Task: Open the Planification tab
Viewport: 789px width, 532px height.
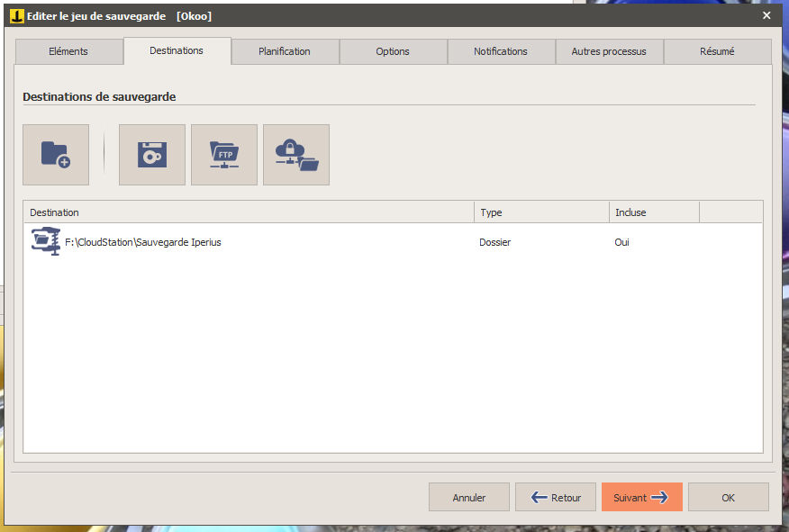Action: pos(285,51)
